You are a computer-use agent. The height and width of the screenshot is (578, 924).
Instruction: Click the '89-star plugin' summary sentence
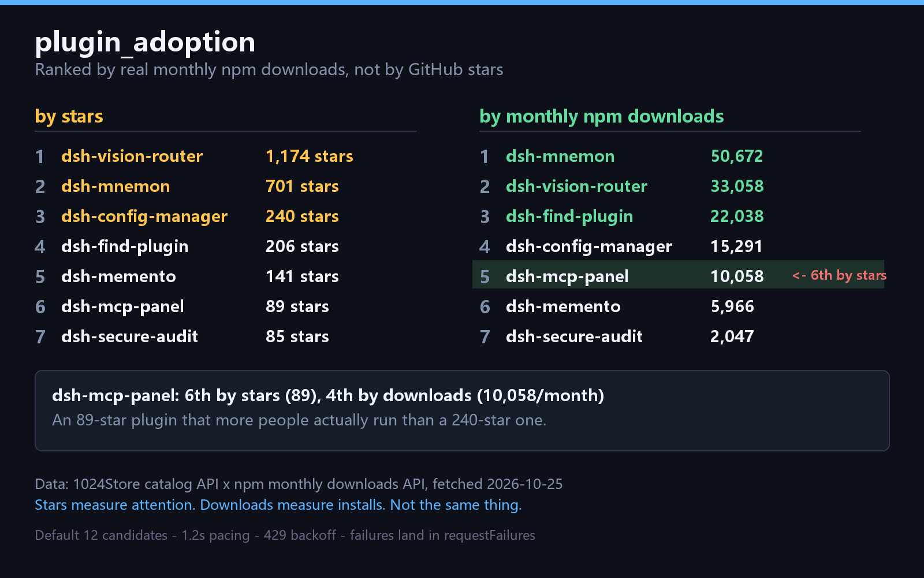299,420
